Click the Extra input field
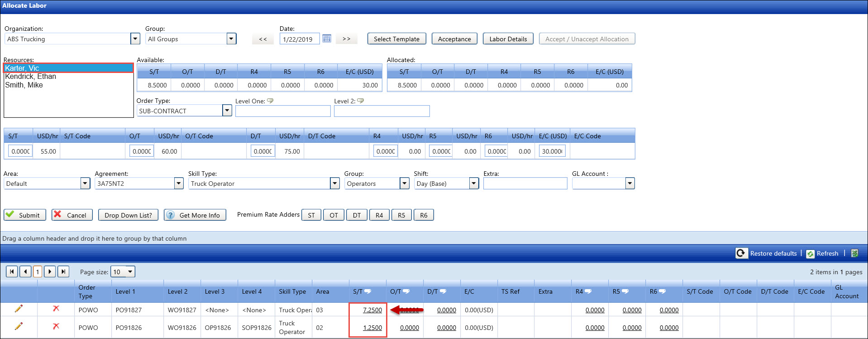The image size is (868, 339). point(525,183)
